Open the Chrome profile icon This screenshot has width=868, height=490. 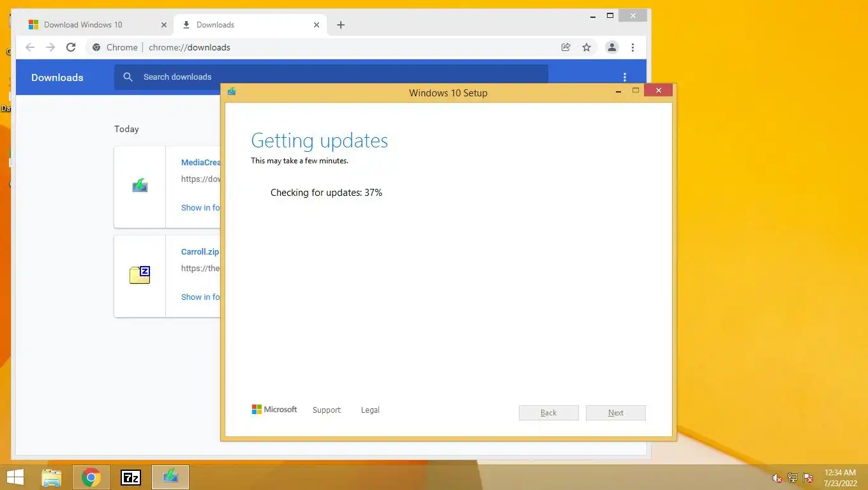point(611,47)
